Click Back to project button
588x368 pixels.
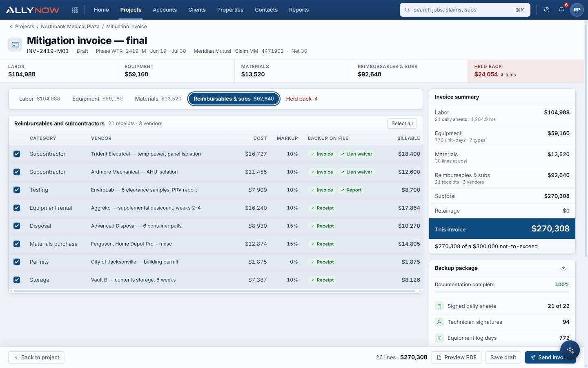tap(36, 357)
